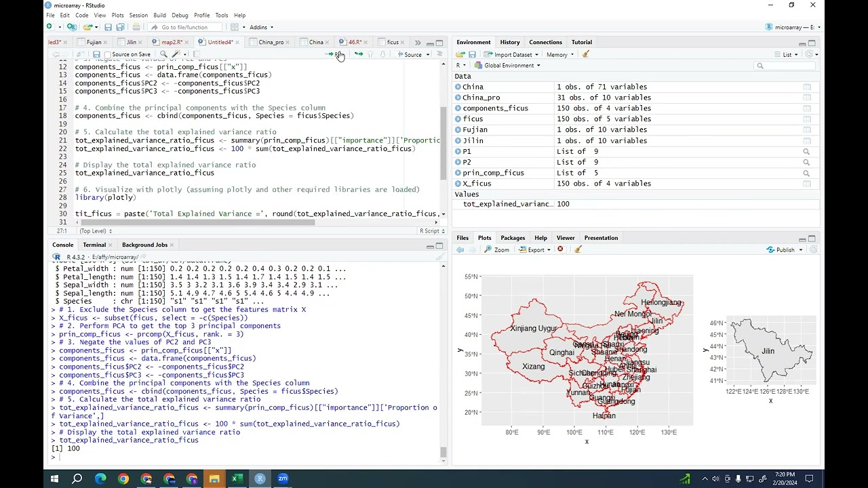Refresh the Environment pane

pos(809,55)
